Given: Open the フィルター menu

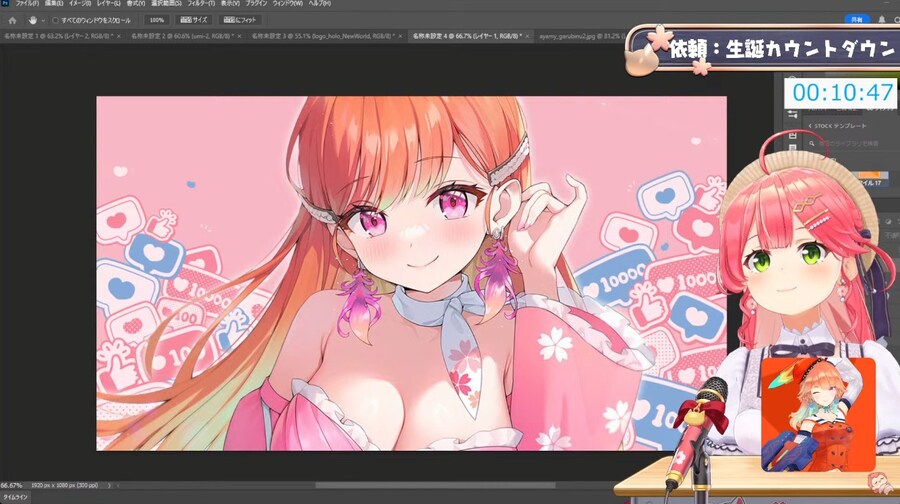Looking at the screenshot, I should (201, 3).
